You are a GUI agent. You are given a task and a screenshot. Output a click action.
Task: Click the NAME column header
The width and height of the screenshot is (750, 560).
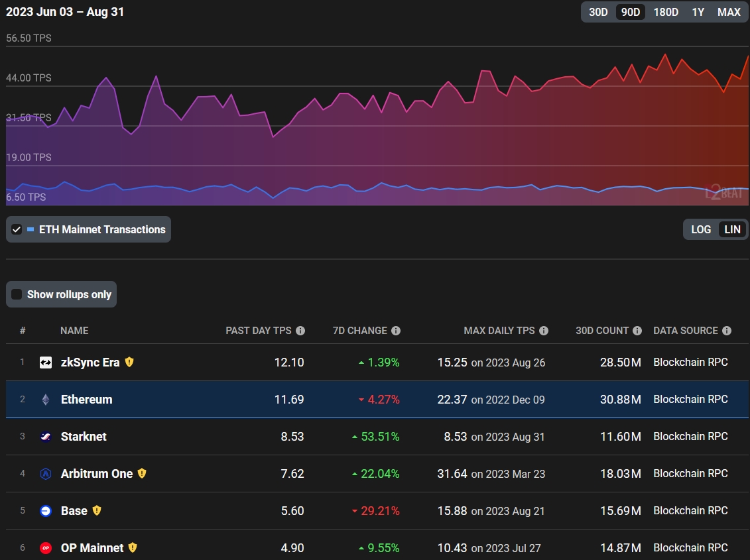click(x=74, y=331)
